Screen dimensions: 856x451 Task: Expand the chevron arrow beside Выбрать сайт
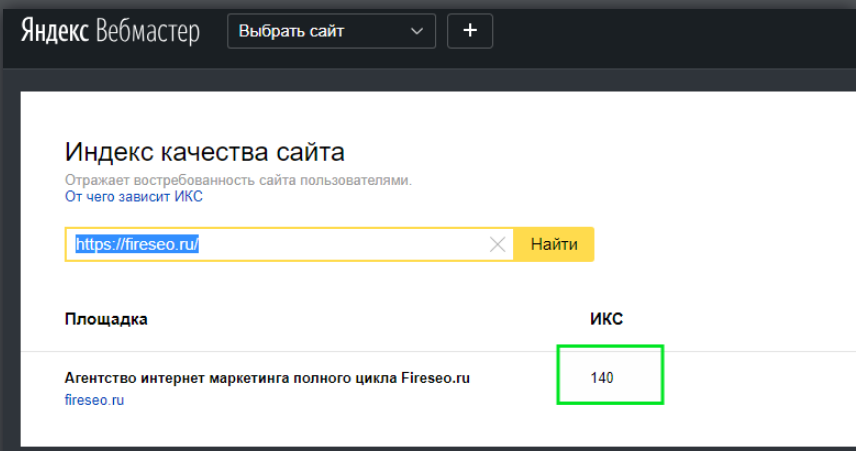pyautogui.click(x=417, y=32)
